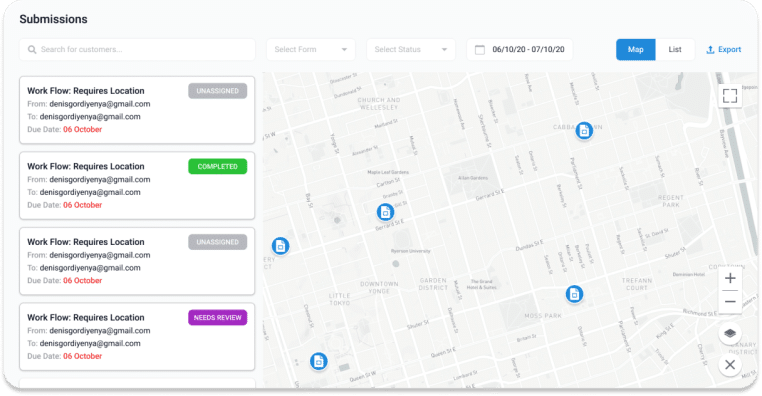Image resolution: width=762 pixels, height=396 pixels.
Task: Select the map marker near Moss Park
Action: pos(574,294)
